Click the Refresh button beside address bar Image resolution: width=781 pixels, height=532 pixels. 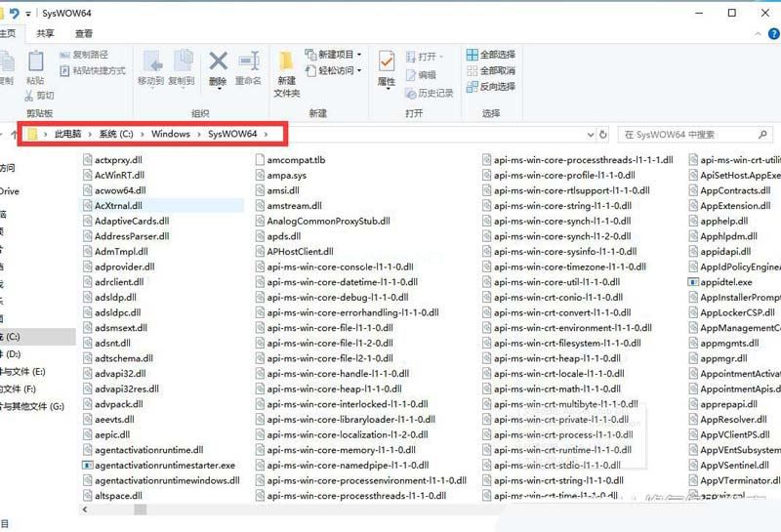[602, 135]
